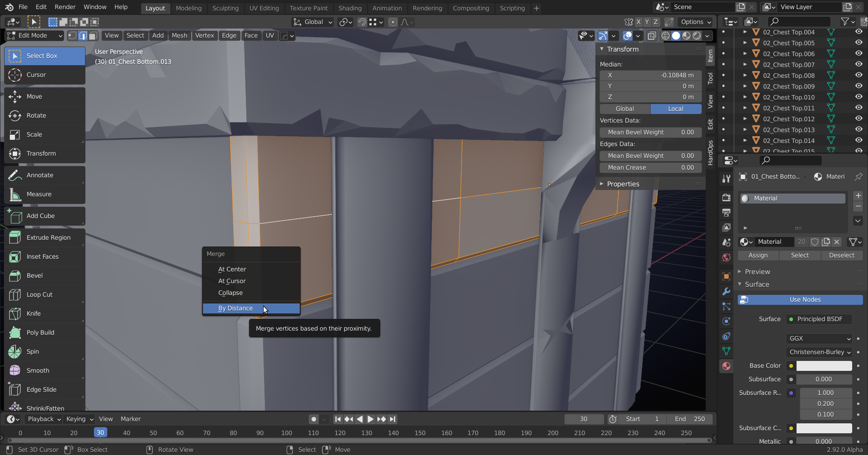868x455 pixels.
Task: Activate the Loop Cut tool
Action: point(44,294)
